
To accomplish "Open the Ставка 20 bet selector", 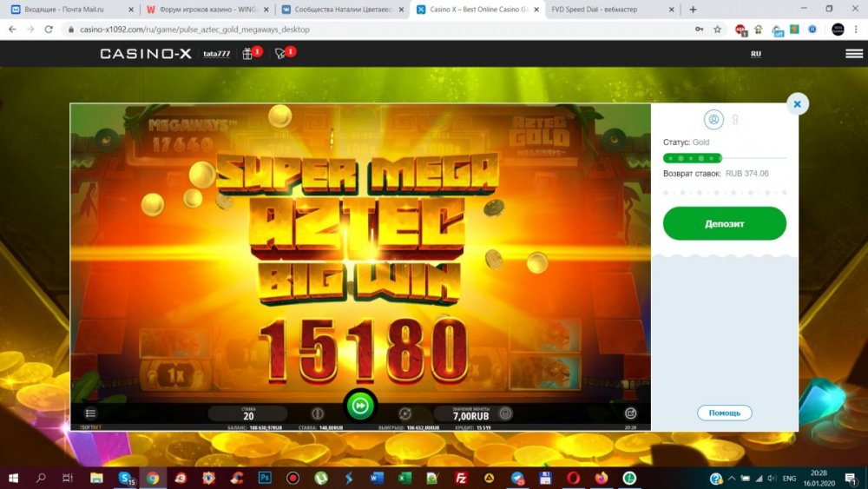I will (248, 413).
